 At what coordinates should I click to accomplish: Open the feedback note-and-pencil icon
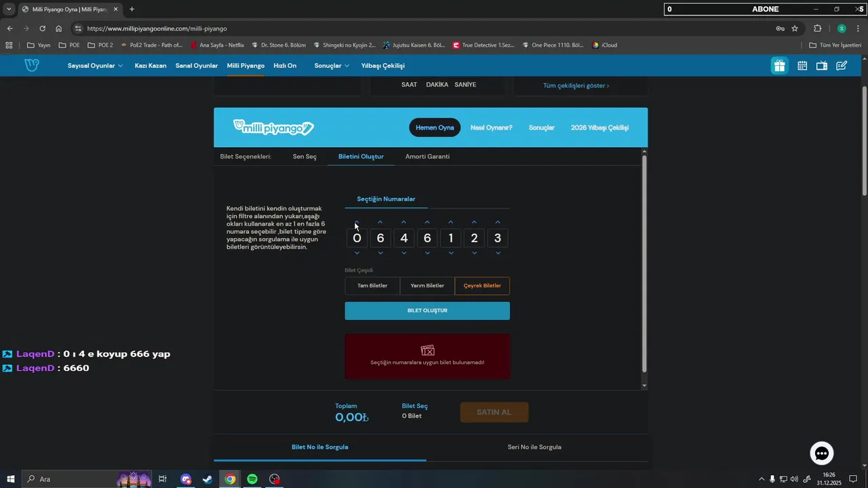click(842, 66)
